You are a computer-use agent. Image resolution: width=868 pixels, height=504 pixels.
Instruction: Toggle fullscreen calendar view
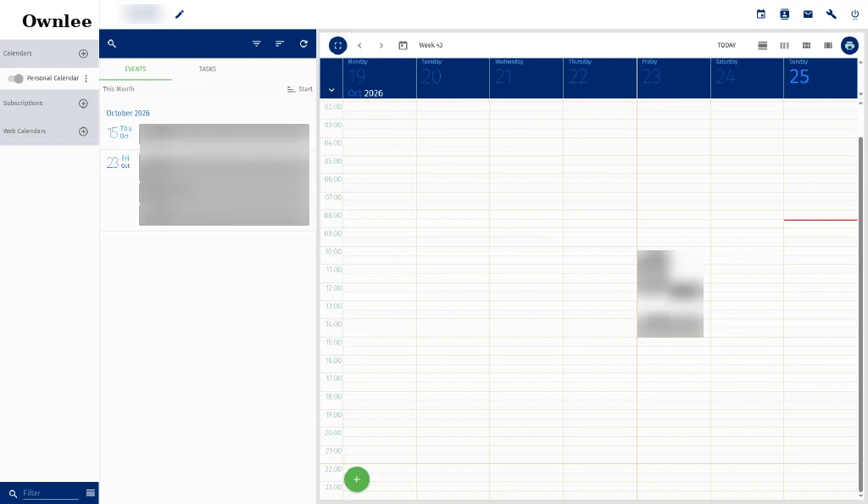(x=337, y=46)
